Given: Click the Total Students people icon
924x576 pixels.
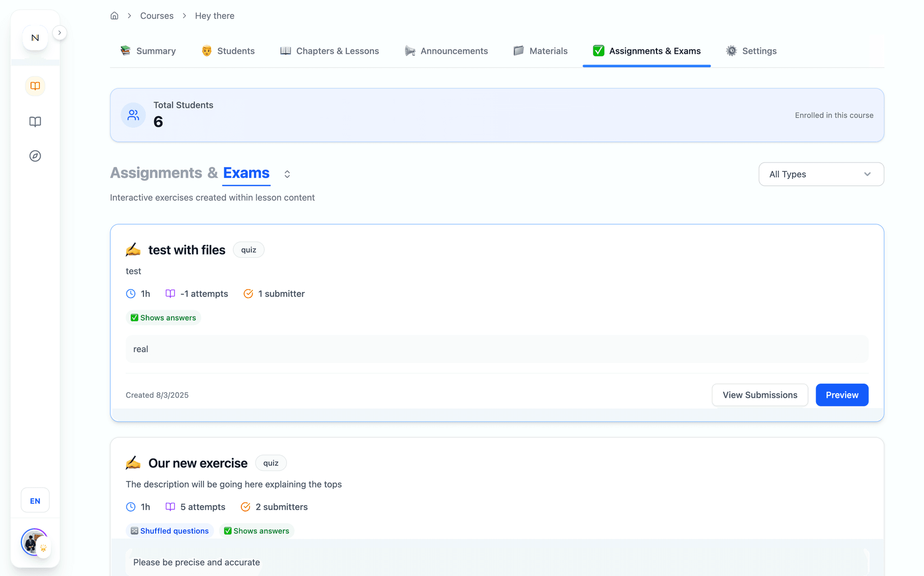Looking at the screenshot, I should point(133,115).
